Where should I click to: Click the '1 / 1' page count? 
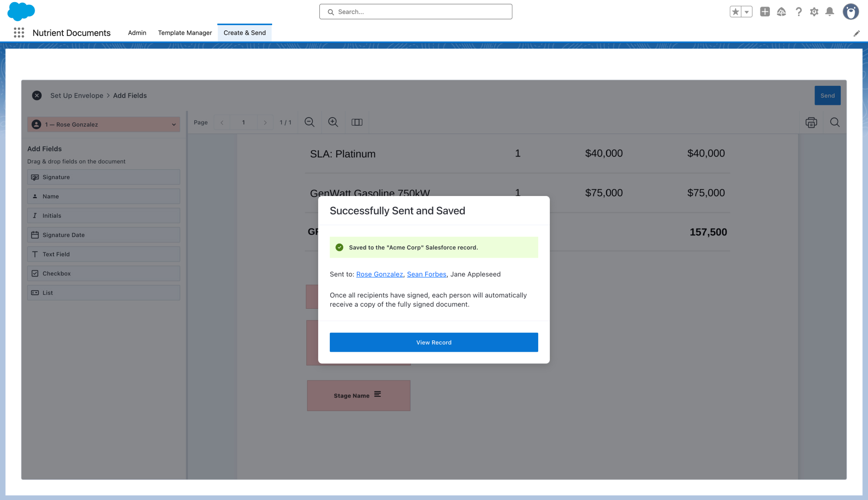pos(286,122)
